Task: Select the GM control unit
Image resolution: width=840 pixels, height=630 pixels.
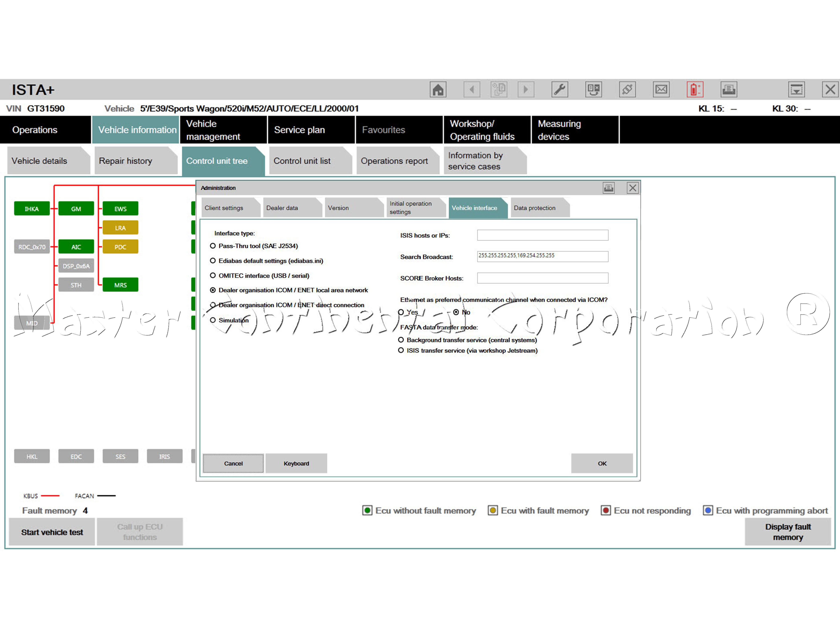Action: coord(76,208)
